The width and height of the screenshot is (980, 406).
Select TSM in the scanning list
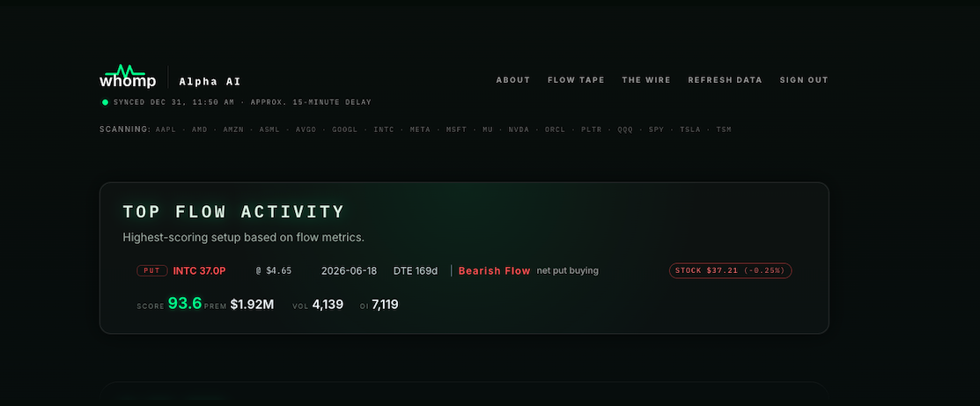click(x=724, y=129)
